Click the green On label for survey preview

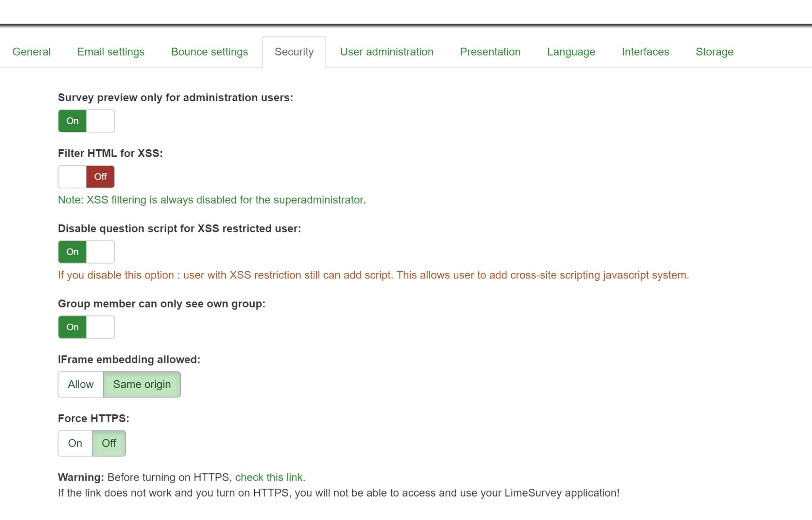pos(72,121)
